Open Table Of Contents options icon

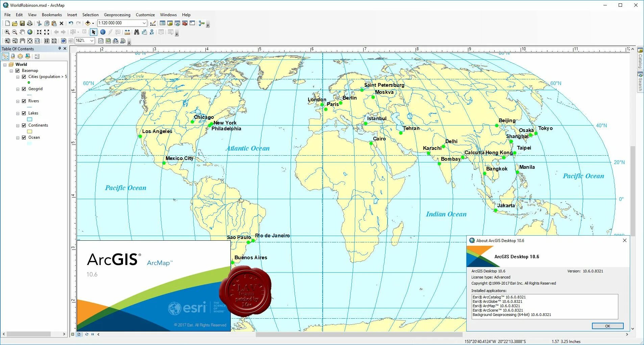click(37, 56)
